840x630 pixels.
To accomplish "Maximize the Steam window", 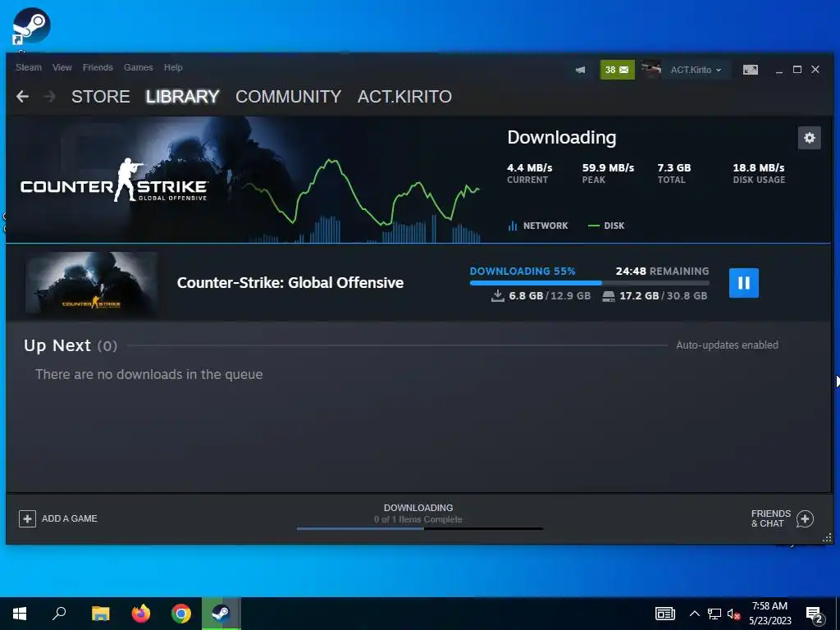I will (797, 70).
